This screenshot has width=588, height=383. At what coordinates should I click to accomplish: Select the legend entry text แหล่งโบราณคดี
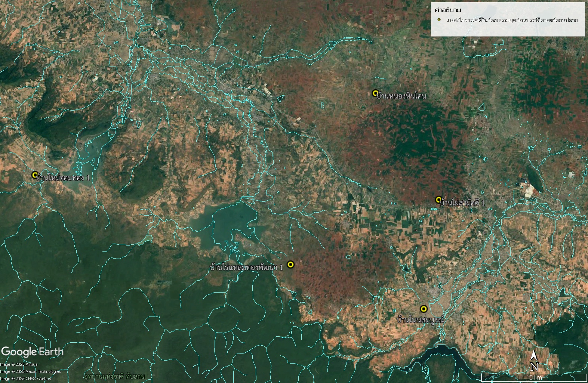[512, 20]
